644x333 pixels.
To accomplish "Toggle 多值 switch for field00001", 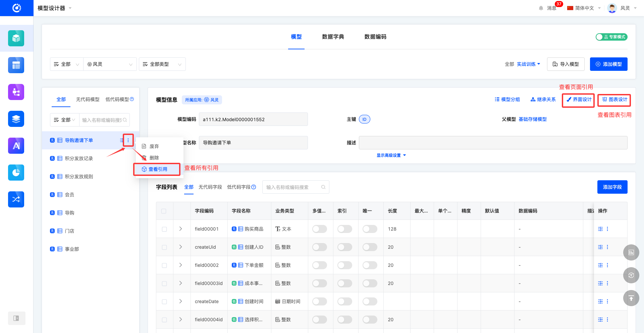I will (320, 229).
